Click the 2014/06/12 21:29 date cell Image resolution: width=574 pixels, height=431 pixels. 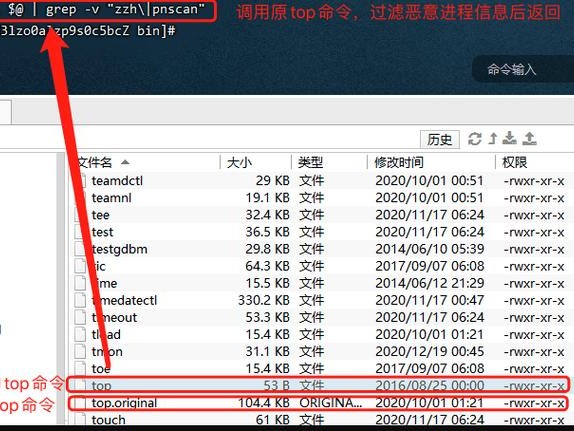click(429, 283)
